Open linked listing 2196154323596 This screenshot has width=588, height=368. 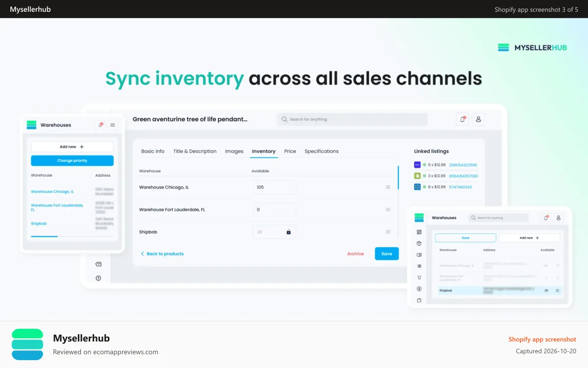[x=463, y=165]
